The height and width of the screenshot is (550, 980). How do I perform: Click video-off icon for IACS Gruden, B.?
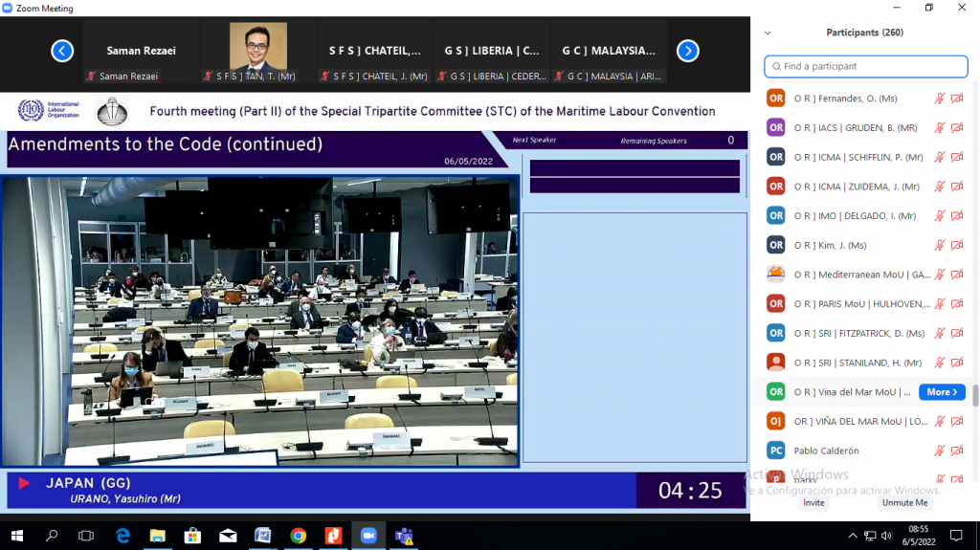957,128
